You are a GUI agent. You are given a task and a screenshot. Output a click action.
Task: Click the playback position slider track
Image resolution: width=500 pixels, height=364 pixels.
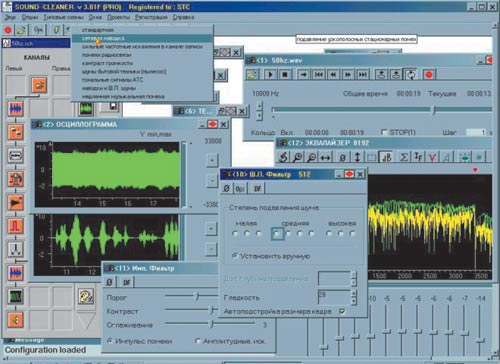coord(382,109)
